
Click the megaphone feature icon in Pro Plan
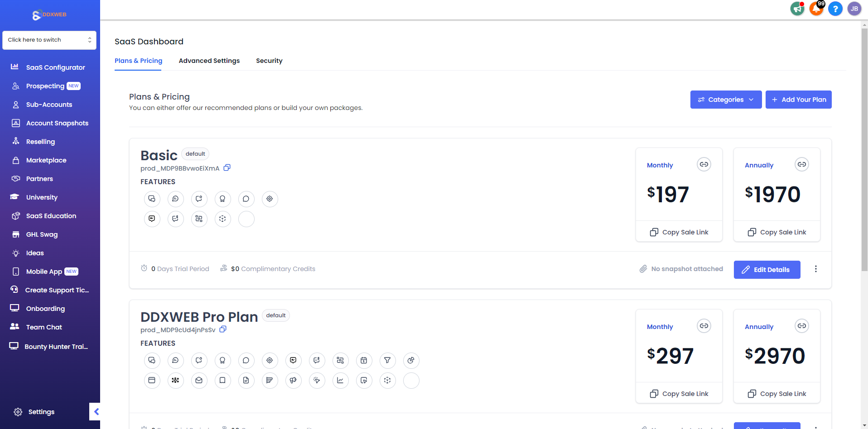(x=293, y=380)
